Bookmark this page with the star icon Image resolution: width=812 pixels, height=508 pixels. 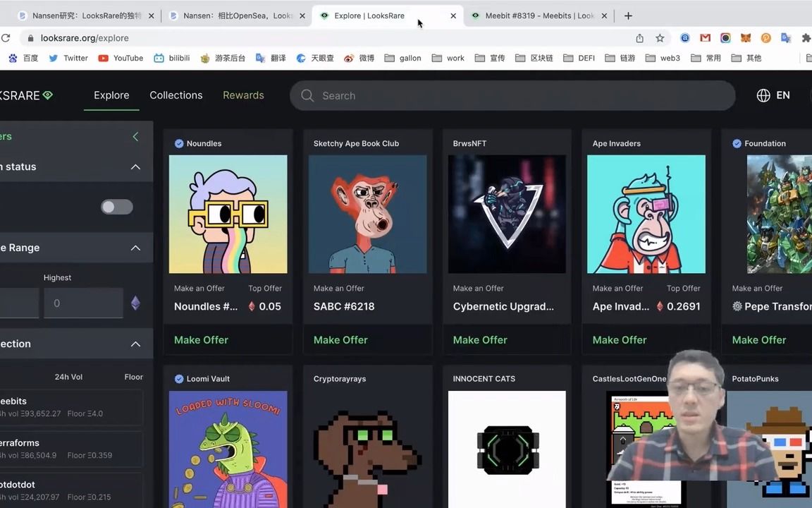point(660,38)
